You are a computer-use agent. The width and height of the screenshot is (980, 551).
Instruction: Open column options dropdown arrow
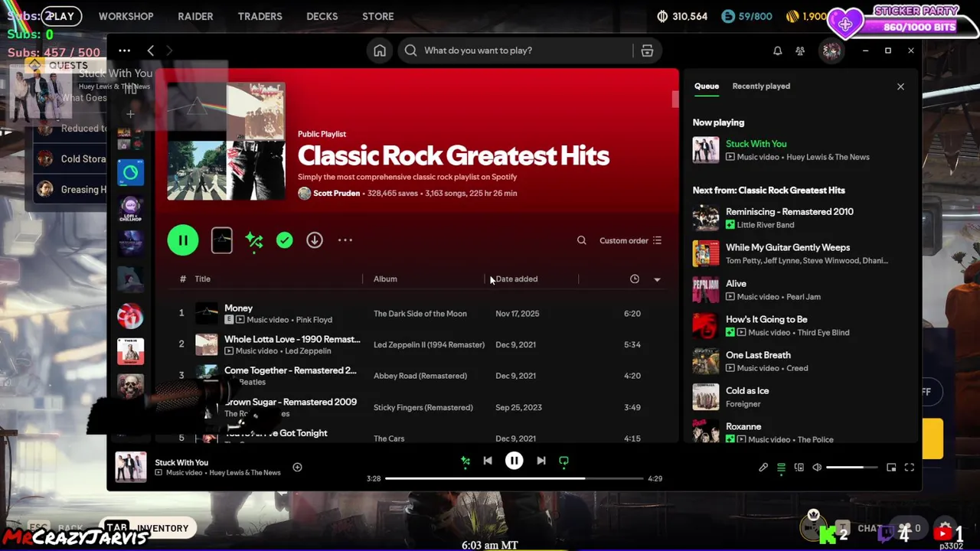click(657, 279)
